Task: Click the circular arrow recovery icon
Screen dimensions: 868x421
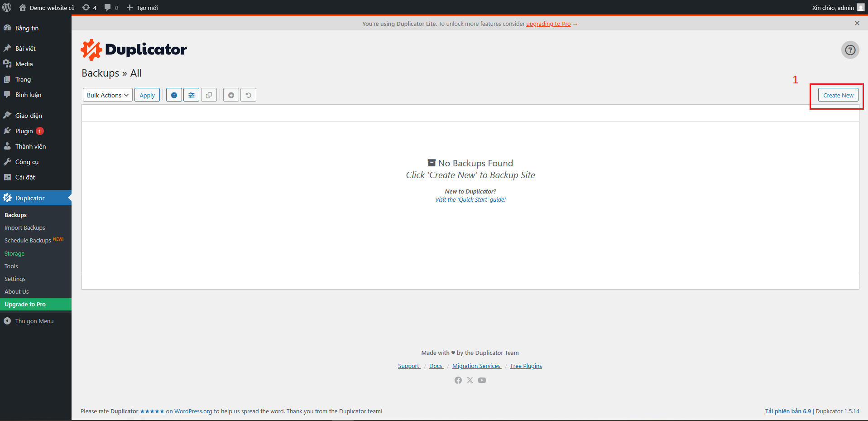Action: (x=248, y=95)
